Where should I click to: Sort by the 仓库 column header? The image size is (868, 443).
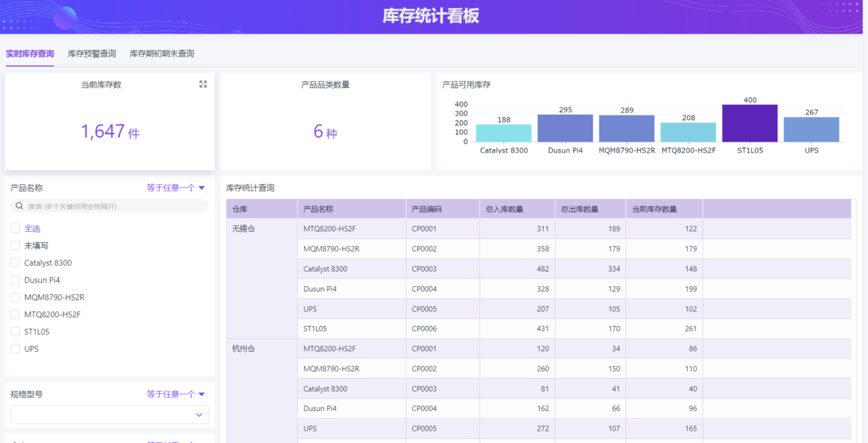(262, 209)
